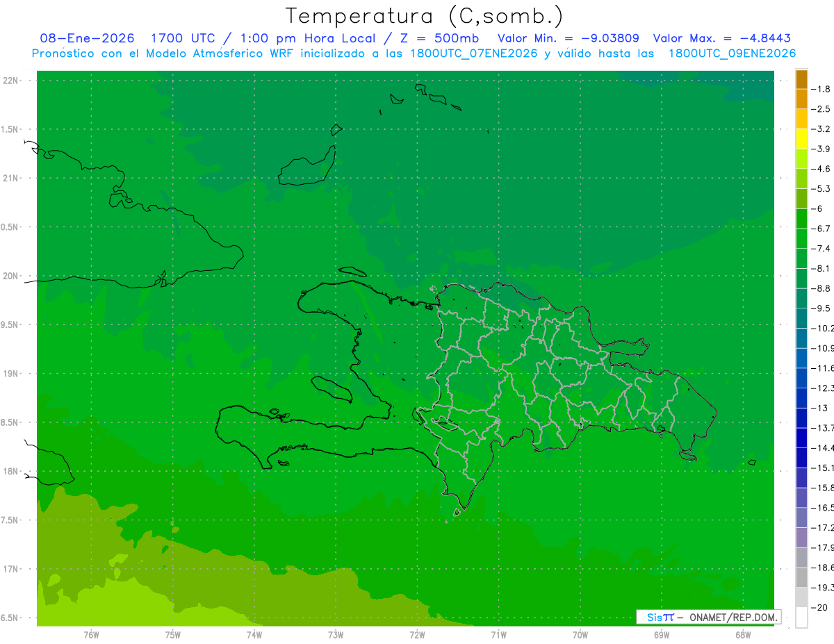Click the "22N" latitude label

(x=10, y=81)
